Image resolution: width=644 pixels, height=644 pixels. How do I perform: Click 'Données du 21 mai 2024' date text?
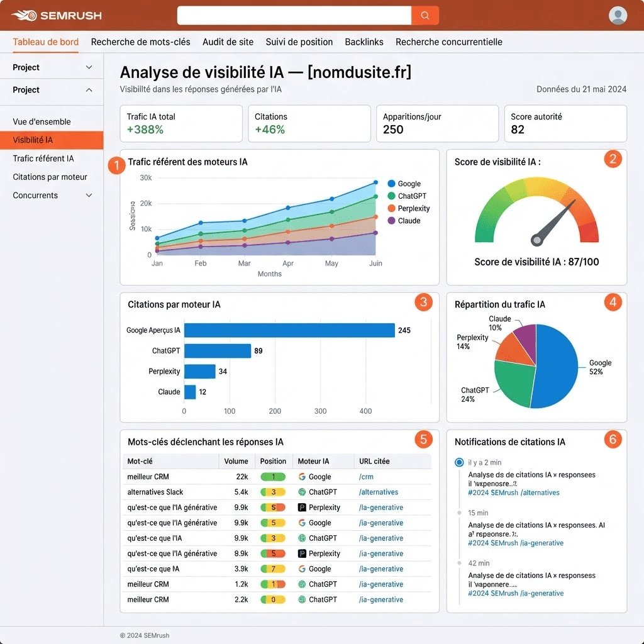(581, 89)
